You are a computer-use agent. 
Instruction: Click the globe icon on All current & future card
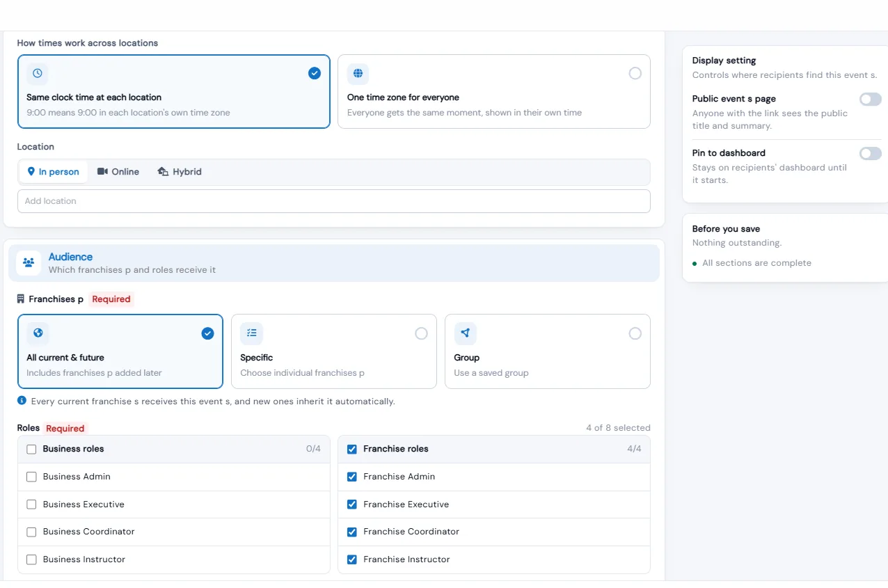[x=38, y=333]
